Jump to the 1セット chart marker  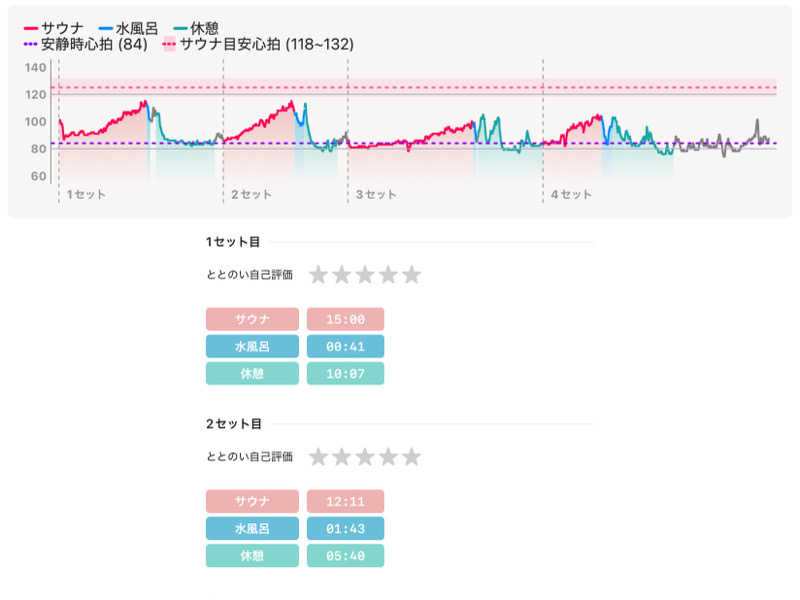(x=86, y=194)
